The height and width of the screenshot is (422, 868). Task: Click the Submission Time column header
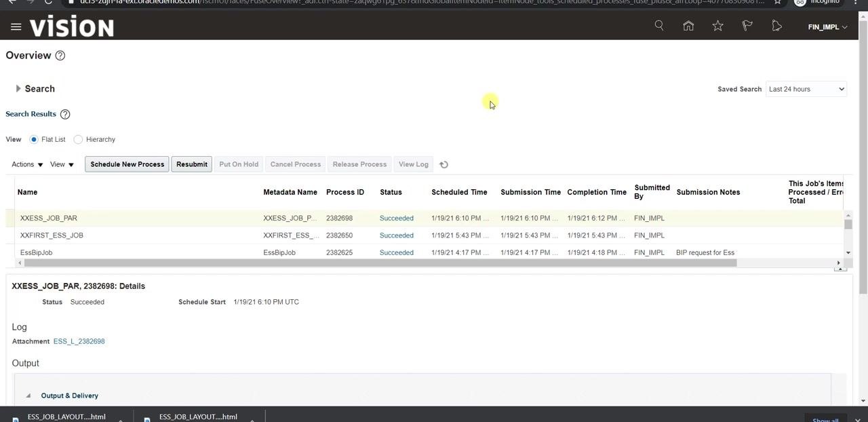tap(531, 192)
